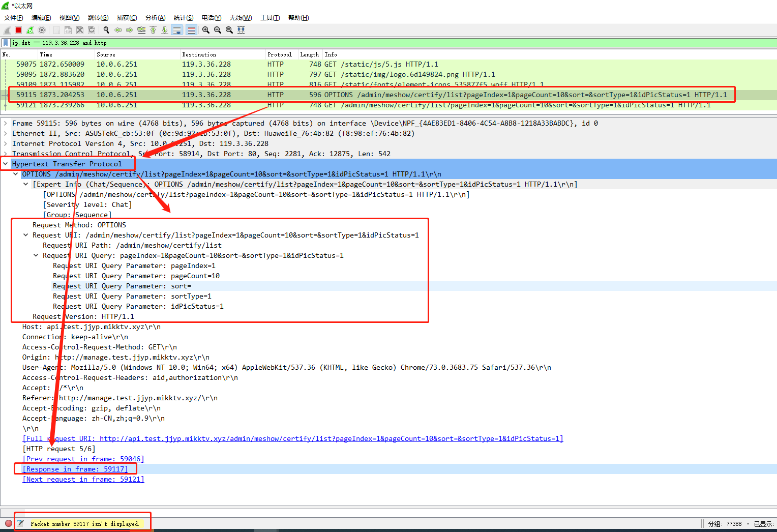Screen dimensions: 777x532
Task: Expand Transmission Control Protocol node
Action: (6, 154)
